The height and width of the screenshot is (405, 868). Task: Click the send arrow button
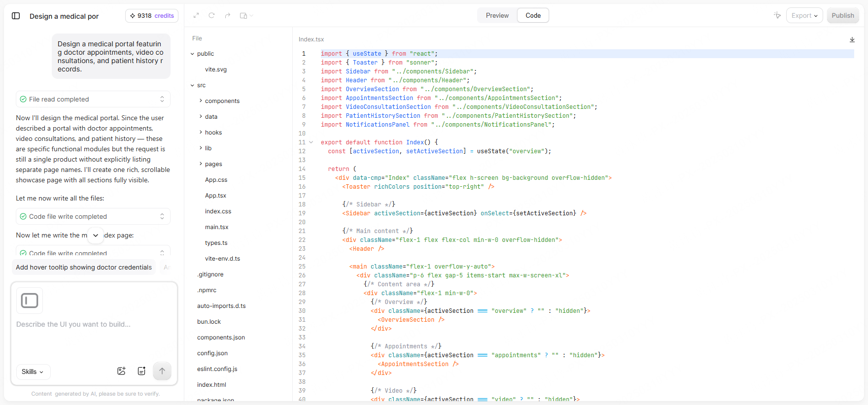[162, 371]
